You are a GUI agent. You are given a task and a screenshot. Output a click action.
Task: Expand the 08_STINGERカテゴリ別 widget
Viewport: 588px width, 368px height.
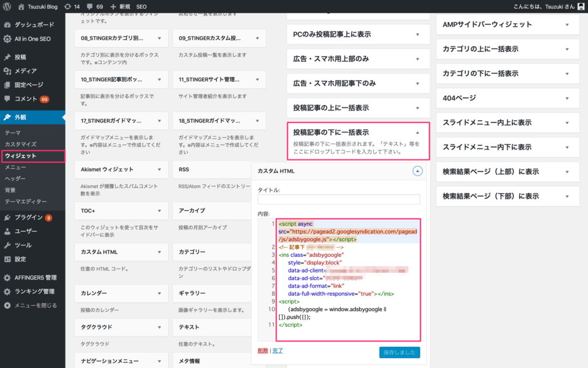click(160, 39)
